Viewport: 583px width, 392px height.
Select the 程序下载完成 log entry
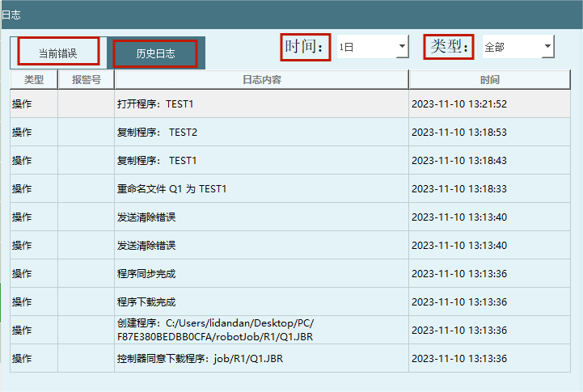pos(261,302)
